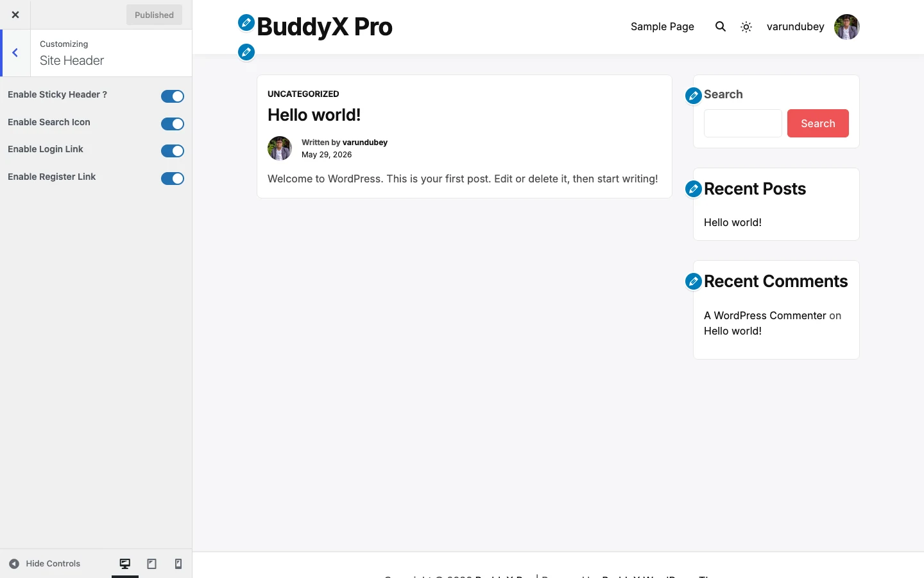924x578 pixels.
Task: Click the edit pencil beside BuddyX Pro title
Action: click(246, 23)
